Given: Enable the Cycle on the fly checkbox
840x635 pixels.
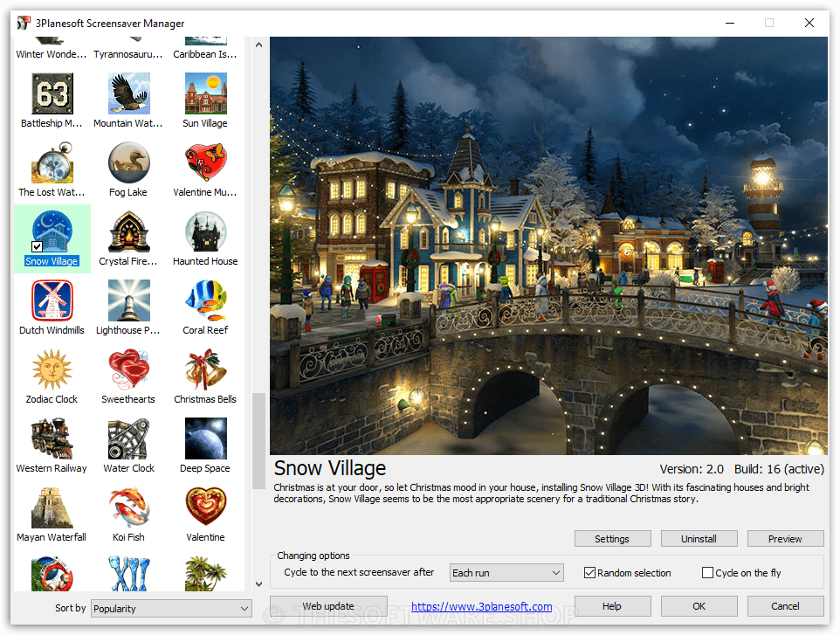Looking at the screenshot, I should tap(707, 573).
